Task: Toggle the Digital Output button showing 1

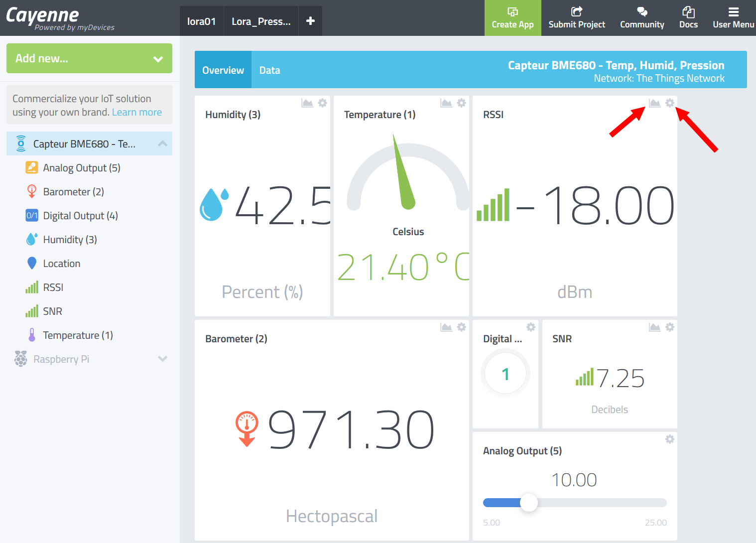Action: (505, 374)
